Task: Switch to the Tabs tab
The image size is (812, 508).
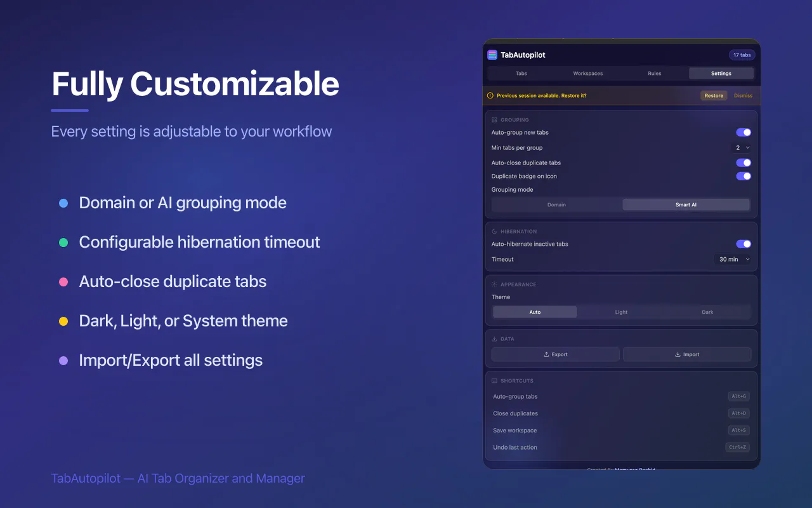Action: [521, 74]
